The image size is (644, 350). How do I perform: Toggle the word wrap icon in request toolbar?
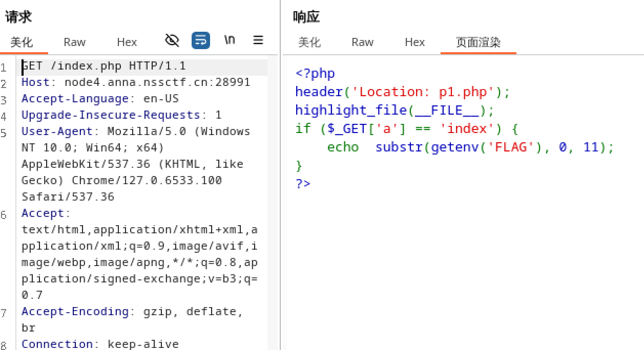(x=201, y=40)
